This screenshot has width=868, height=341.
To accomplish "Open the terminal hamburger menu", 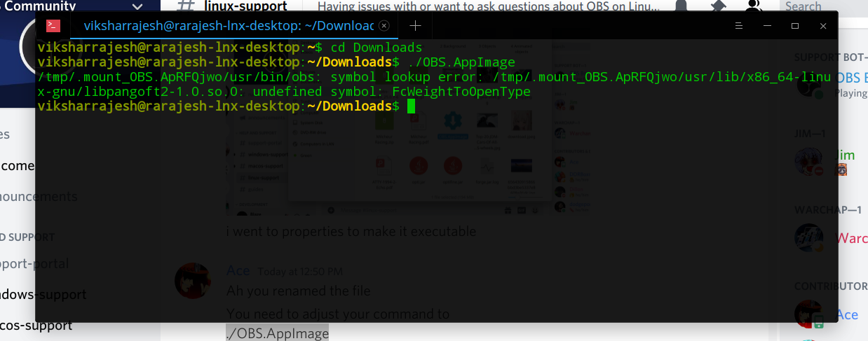I will (x=738, y=26).
